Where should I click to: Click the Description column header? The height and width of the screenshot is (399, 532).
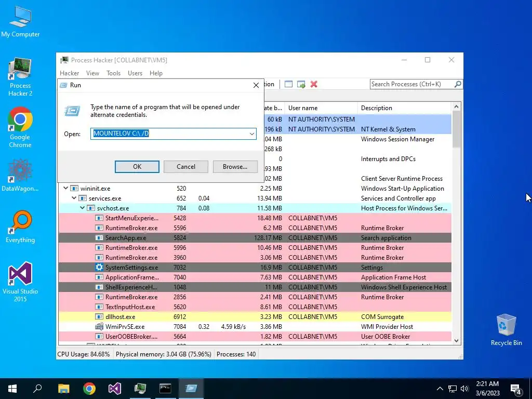404,108
